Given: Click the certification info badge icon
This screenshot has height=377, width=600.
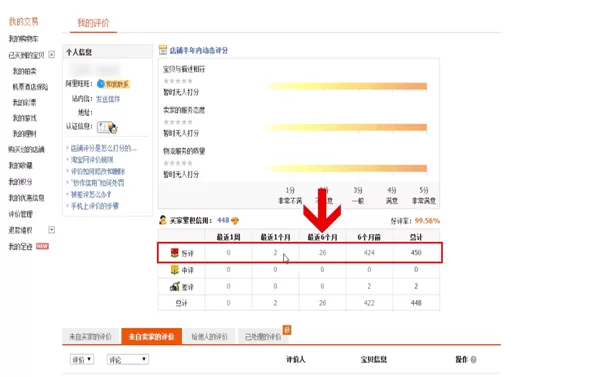Looking at the screenshot, I should 107,127.
